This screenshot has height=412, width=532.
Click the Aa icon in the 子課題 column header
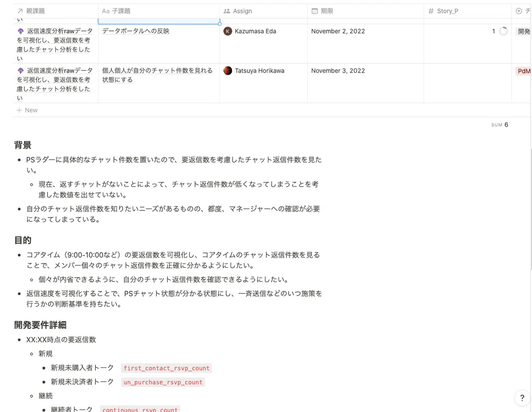pos(106,11)
